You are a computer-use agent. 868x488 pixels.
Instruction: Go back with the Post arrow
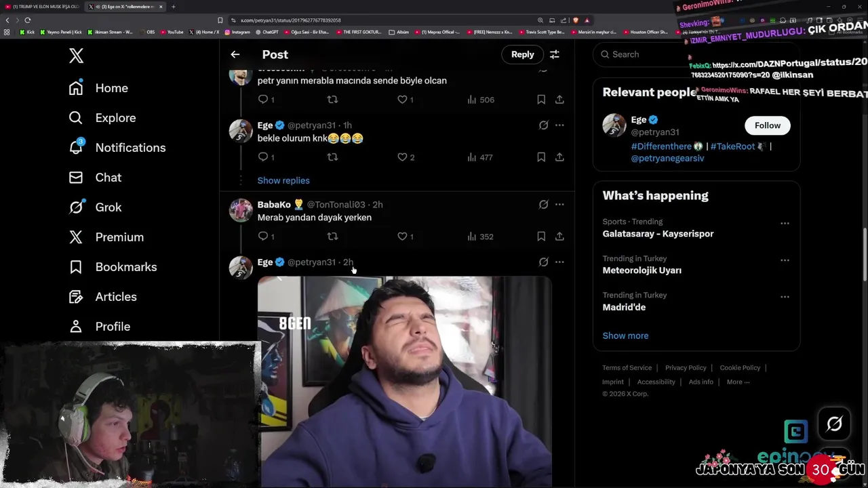pos(235,54)
